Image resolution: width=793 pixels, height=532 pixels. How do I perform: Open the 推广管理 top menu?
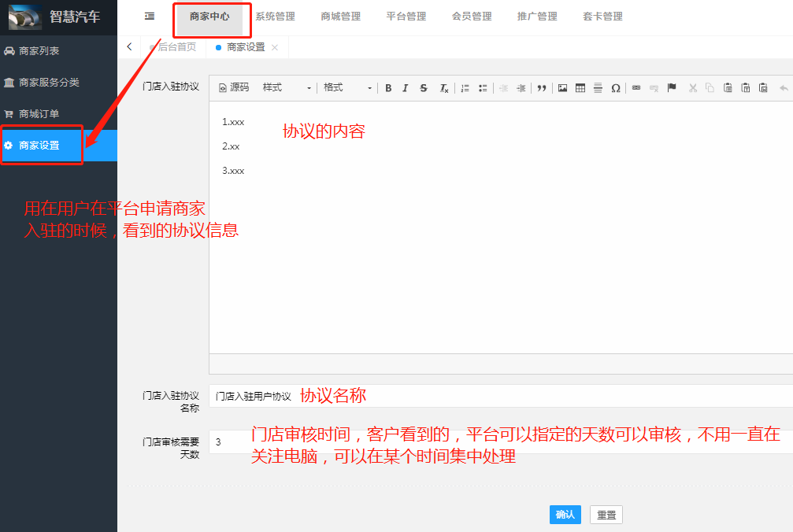[x=537, y=17]
